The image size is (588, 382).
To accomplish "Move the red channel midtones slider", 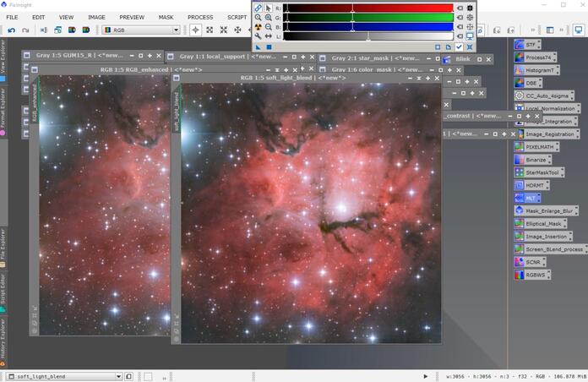I will coord(352,8).
